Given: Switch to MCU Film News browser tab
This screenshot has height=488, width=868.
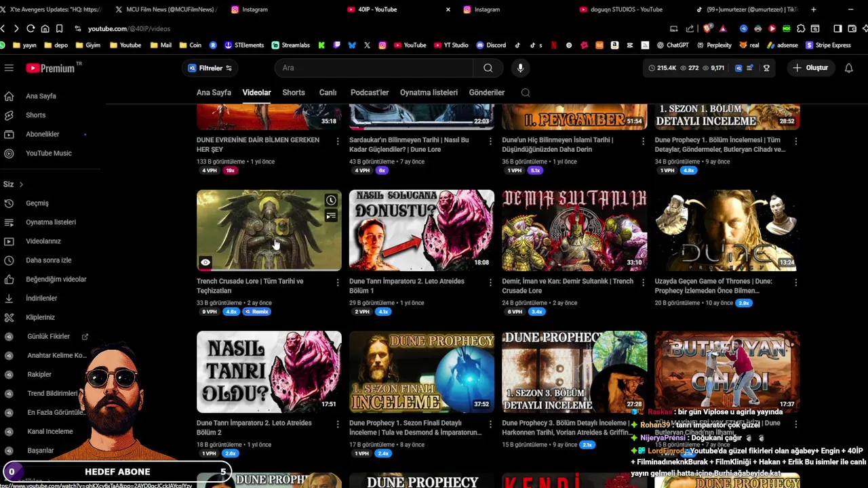Looking at the screenshot, I should click(166, 9).
